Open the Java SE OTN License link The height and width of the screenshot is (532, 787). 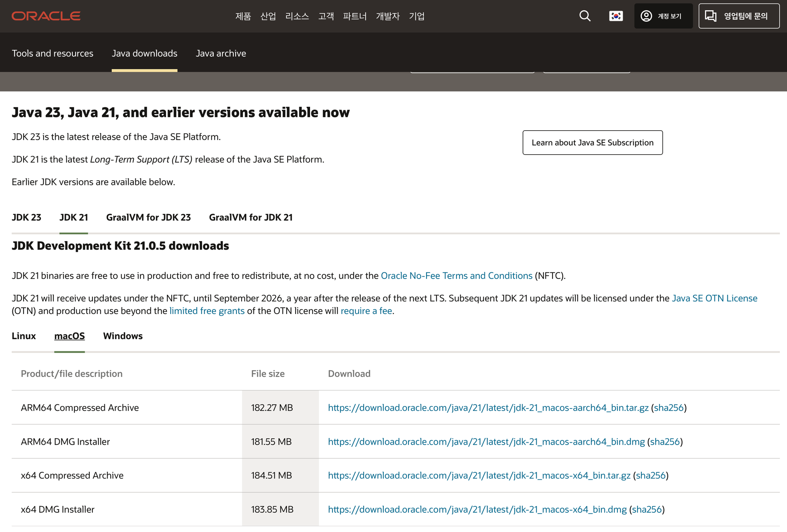pos(715,298)
